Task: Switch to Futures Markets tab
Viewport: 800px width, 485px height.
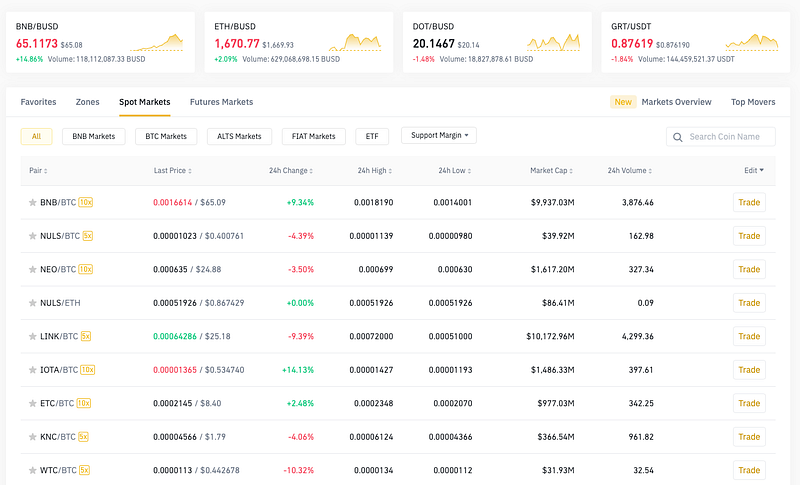Action: point(221,102)
